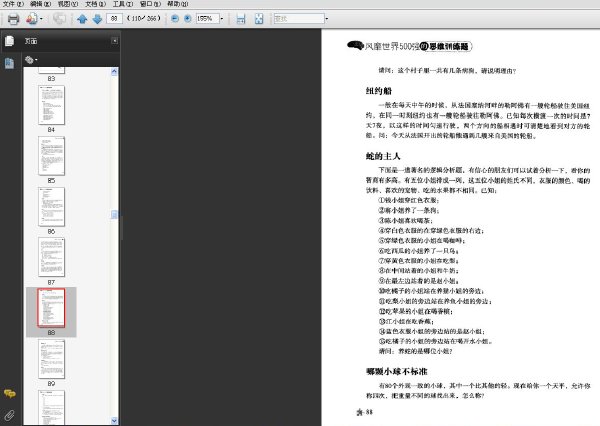Image resolution: width=600 pixels, height=426 pixels.
Task: Open the 帮助 (Help) menu
Action: click(x=178, y=4)
